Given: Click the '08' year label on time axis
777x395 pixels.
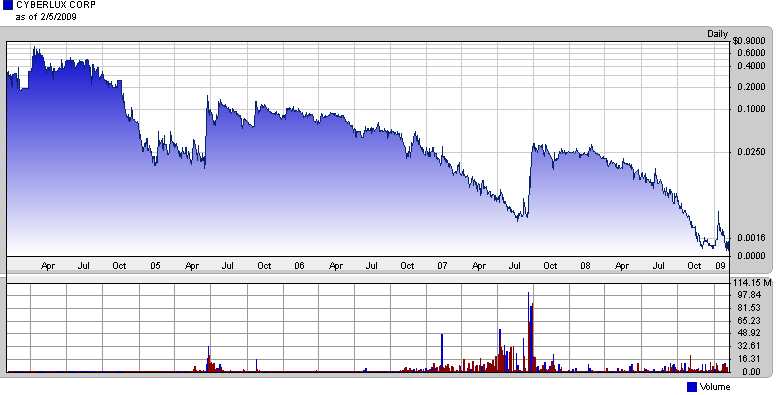Looking at the screenshot, I should click(585, 266).
